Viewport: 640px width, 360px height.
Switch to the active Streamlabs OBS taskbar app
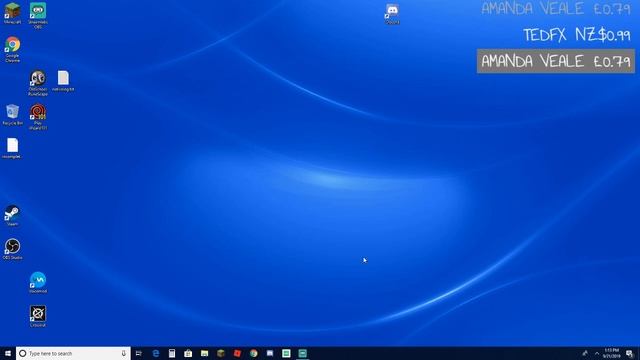click(x=302, y=353)
